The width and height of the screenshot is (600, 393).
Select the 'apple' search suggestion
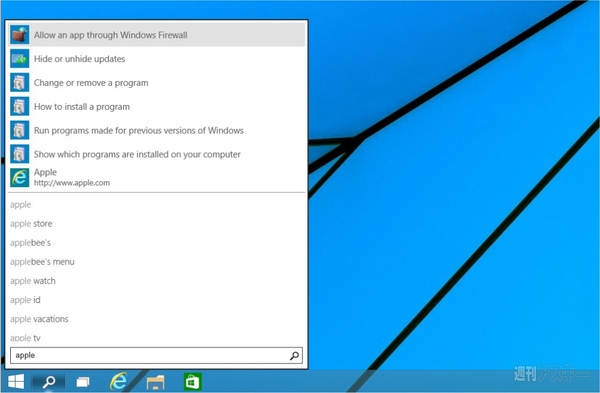click(21, 205)
